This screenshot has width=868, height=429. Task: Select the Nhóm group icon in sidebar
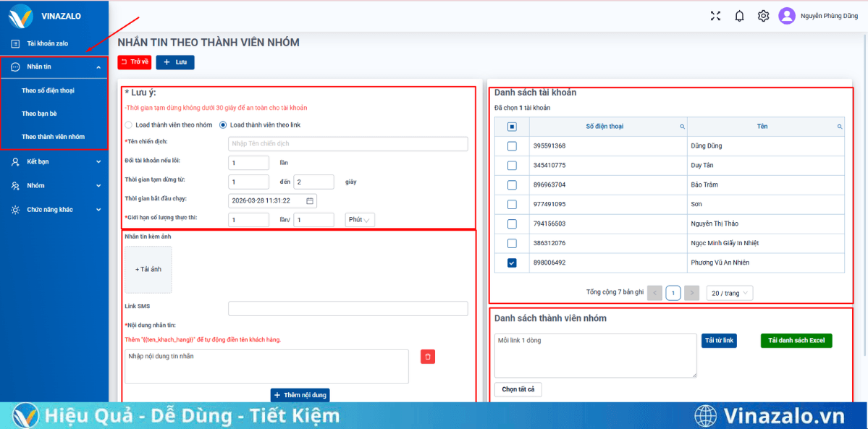point(16,185)
